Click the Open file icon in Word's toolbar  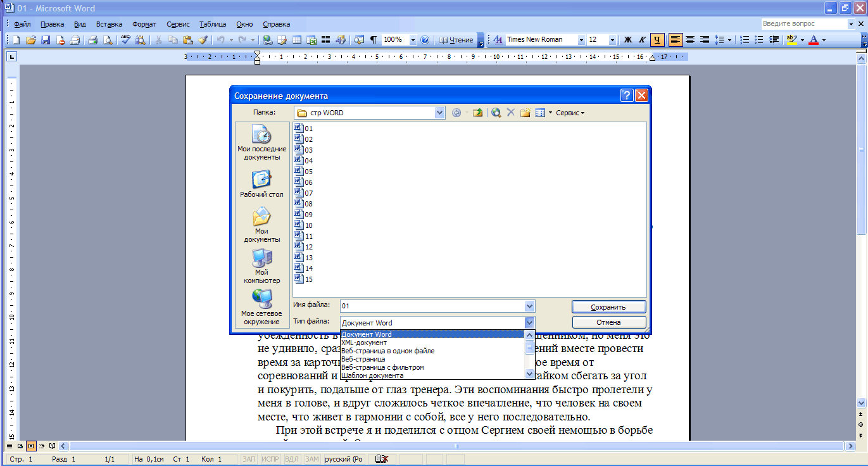(x=30, y=40)
